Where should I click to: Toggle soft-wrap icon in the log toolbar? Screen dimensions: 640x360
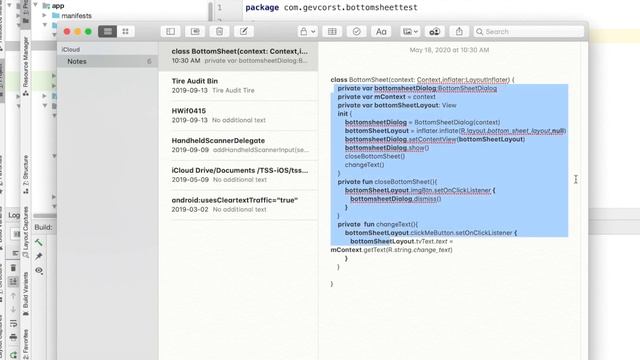[13, 323]
